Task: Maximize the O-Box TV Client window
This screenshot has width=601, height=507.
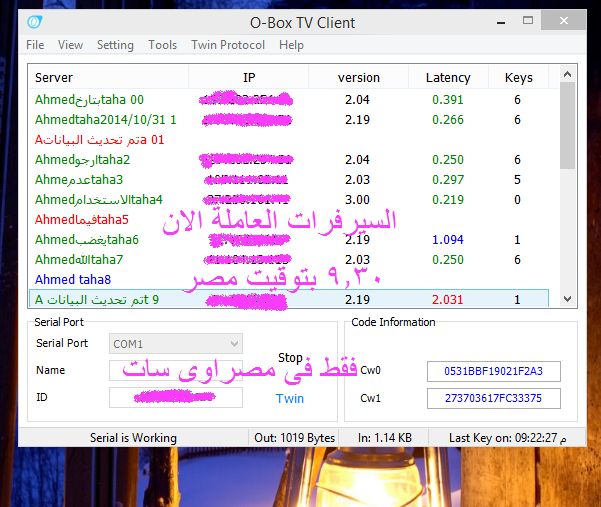Action: (528, 20)
